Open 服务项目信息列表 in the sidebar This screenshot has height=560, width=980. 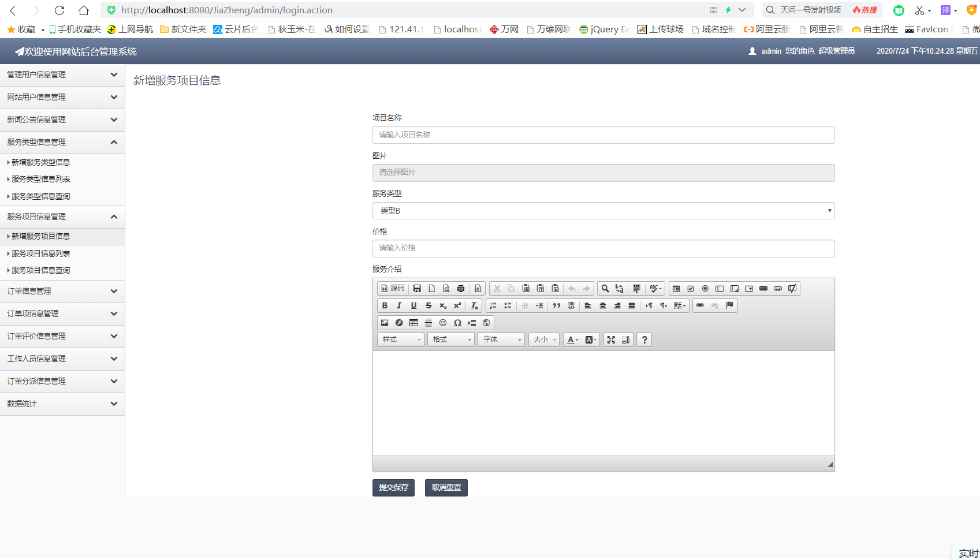(x=40, y=253)
